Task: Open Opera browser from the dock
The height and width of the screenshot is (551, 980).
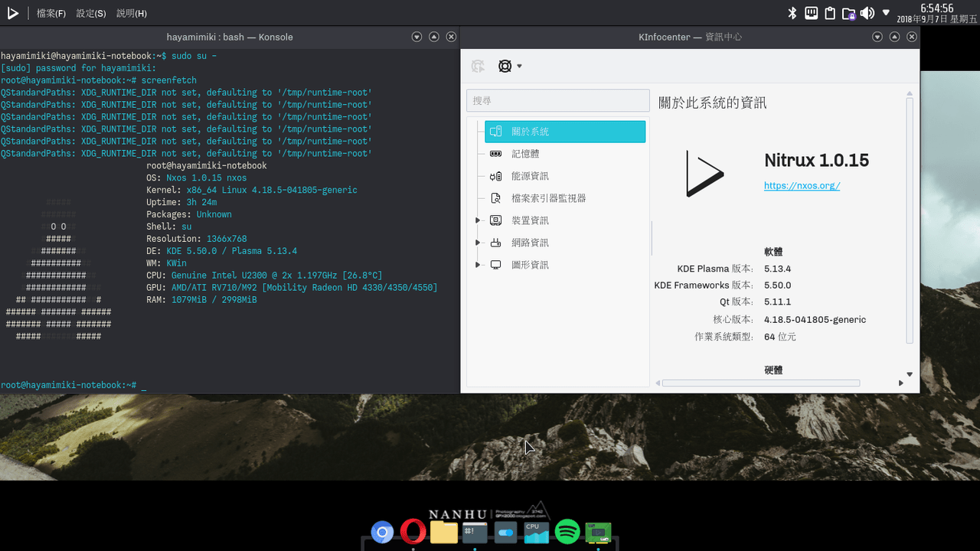Action: 413,533
